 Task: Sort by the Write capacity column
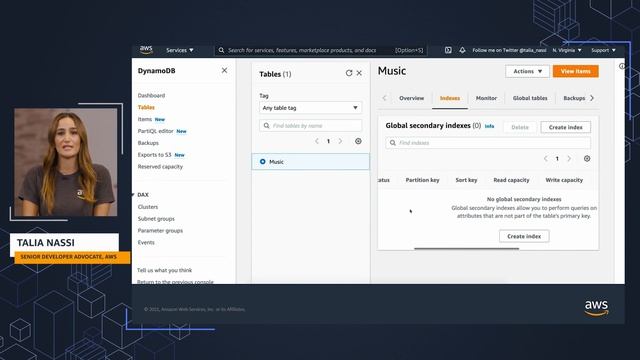coord(564,180)
